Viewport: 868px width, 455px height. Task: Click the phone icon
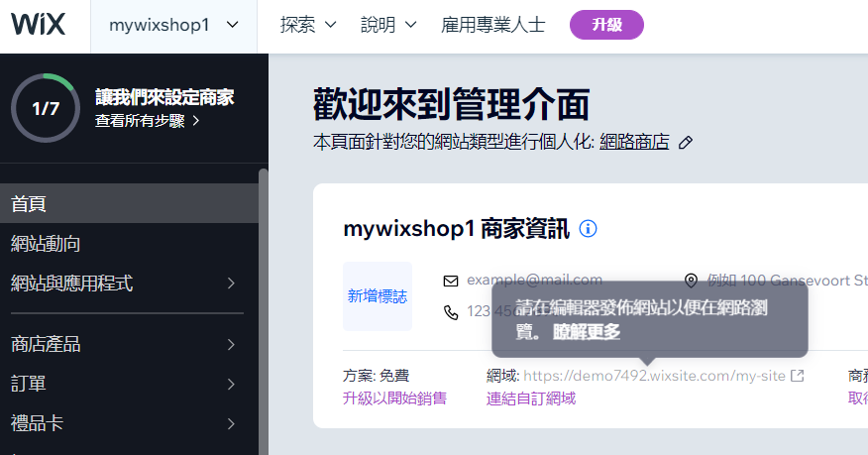[x=451, y=312]
